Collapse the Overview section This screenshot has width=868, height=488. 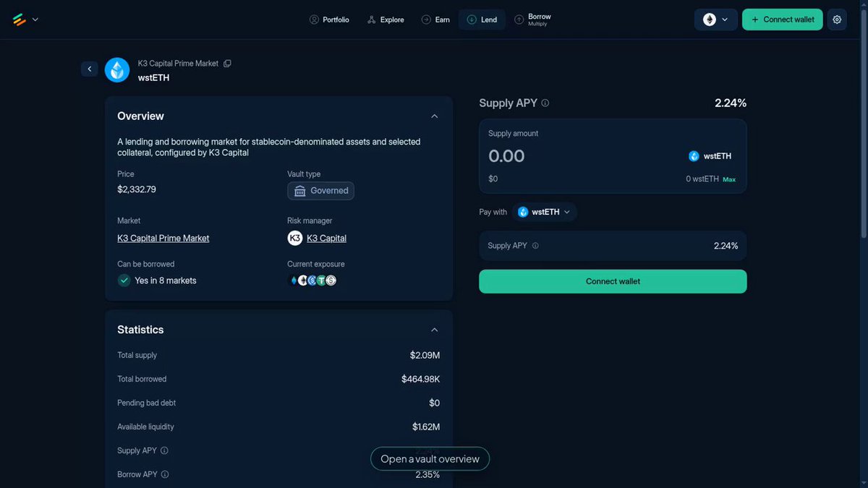[x=434, y=116]
